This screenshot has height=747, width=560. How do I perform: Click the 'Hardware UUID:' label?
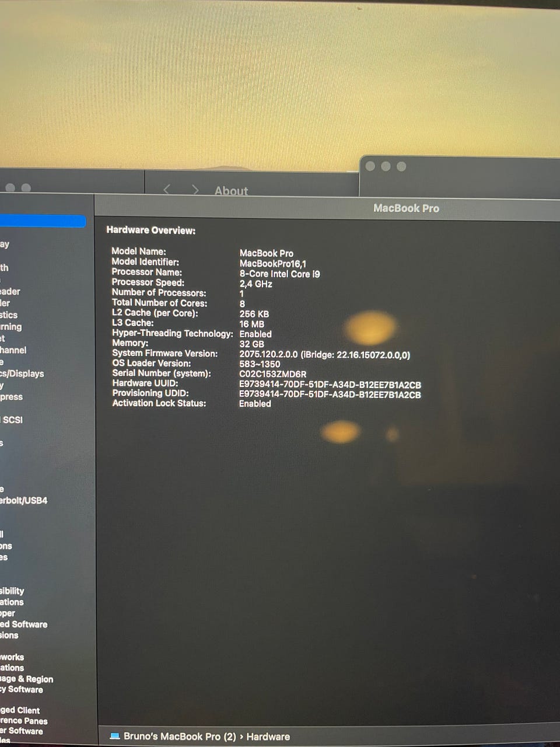click(x=145, y=383)
